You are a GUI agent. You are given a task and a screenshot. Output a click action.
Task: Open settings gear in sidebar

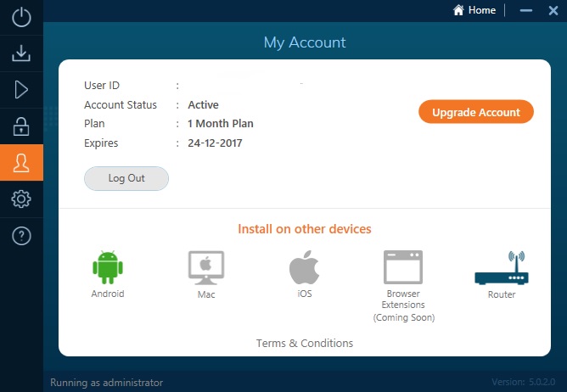coord(21,199)
